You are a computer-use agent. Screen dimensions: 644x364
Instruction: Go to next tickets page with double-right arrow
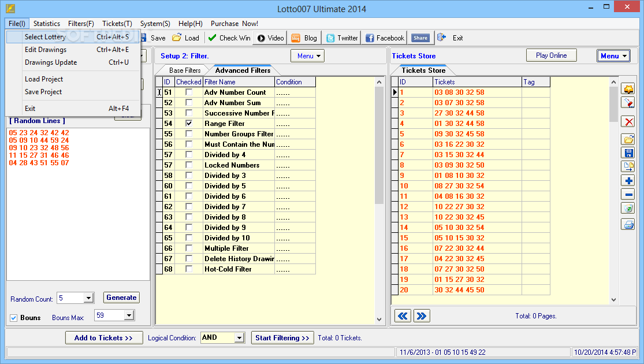tap(422, 316)
